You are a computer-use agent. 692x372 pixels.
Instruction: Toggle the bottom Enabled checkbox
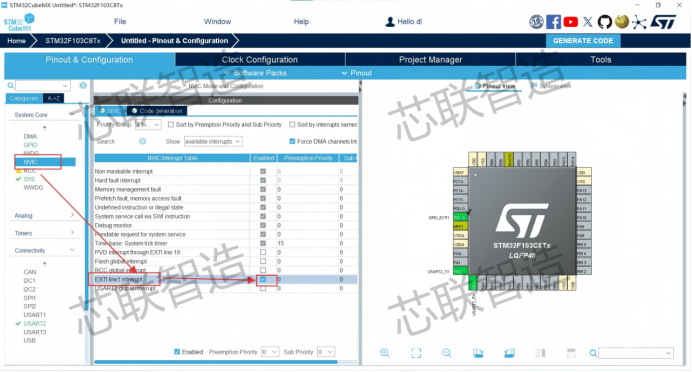point(177,352)
